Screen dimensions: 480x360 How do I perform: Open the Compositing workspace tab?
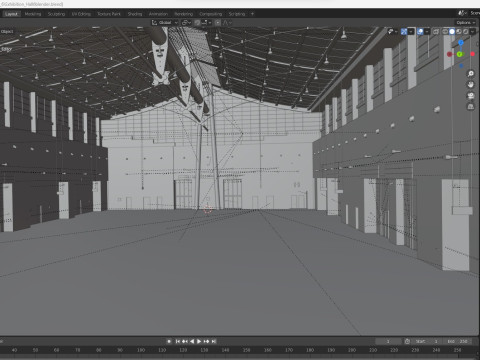211,14
